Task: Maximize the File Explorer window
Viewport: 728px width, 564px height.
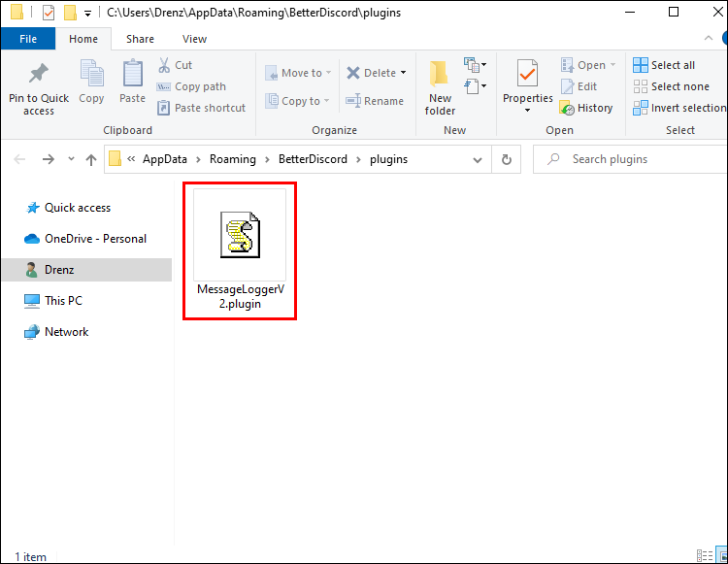Action: click(x=674, y=12)
